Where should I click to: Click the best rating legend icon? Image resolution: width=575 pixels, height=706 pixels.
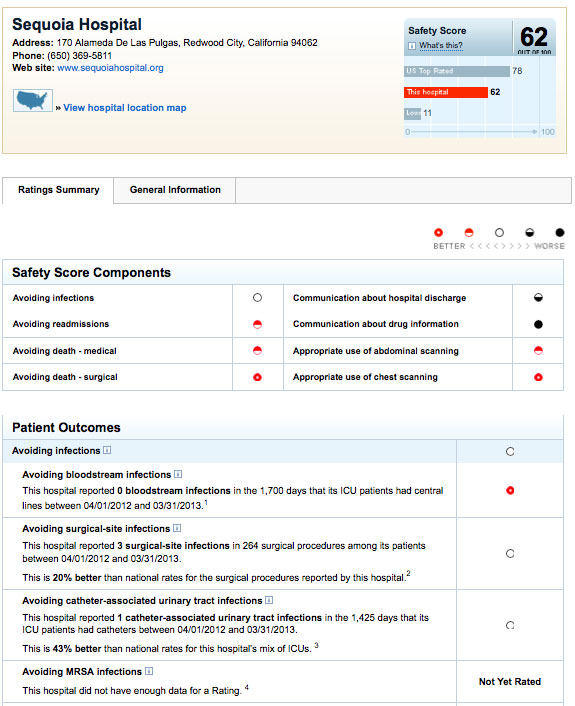438,232
